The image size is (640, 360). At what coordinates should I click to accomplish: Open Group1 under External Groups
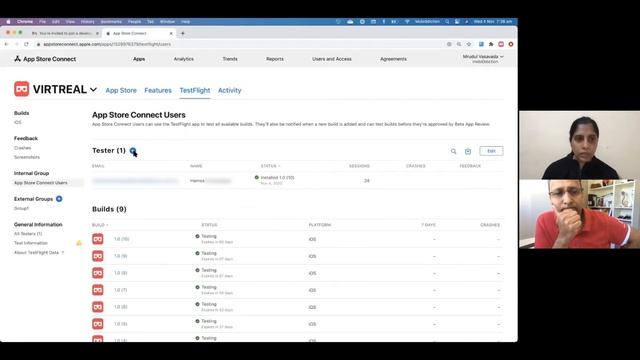[x=21, y=208]
